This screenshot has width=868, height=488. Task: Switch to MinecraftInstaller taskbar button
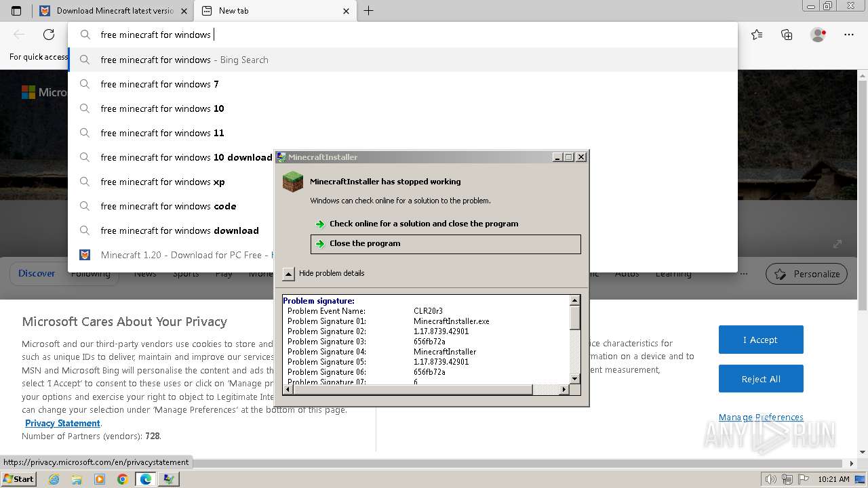coord(168,479)
